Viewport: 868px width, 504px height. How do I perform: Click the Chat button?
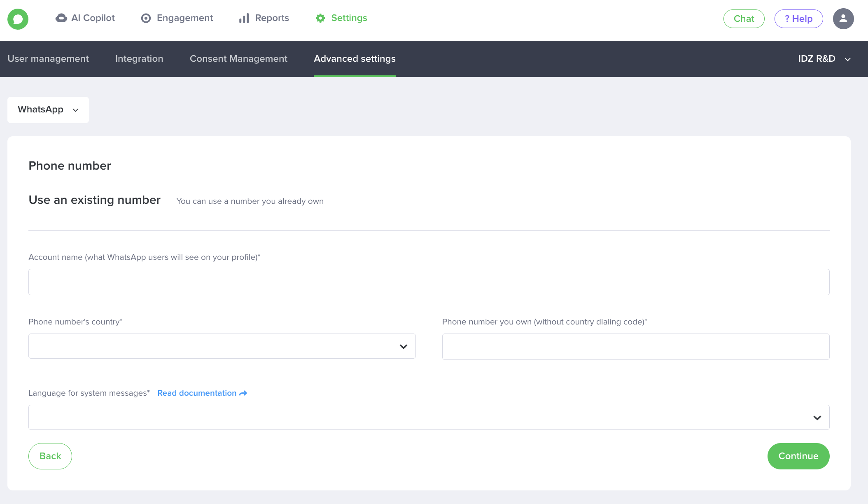744,19
